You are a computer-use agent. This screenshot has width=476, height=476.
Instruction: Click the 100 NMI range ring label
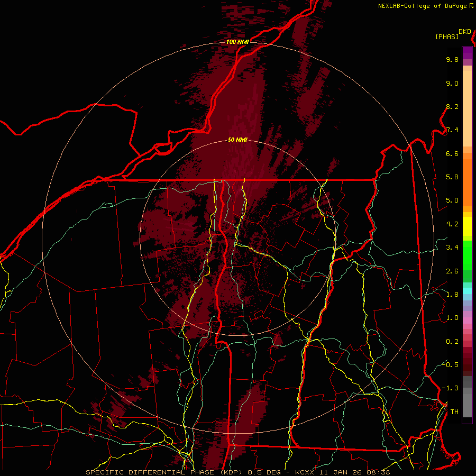click(237, 42)
